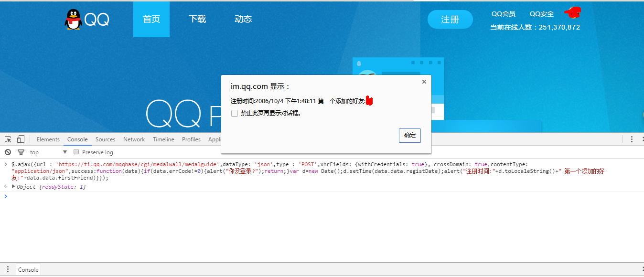Image resolution: width=644 pixels, height=277 pixels.
Task: Expand the Object {readyState: 1} console result
Action: tap(13, 187)
